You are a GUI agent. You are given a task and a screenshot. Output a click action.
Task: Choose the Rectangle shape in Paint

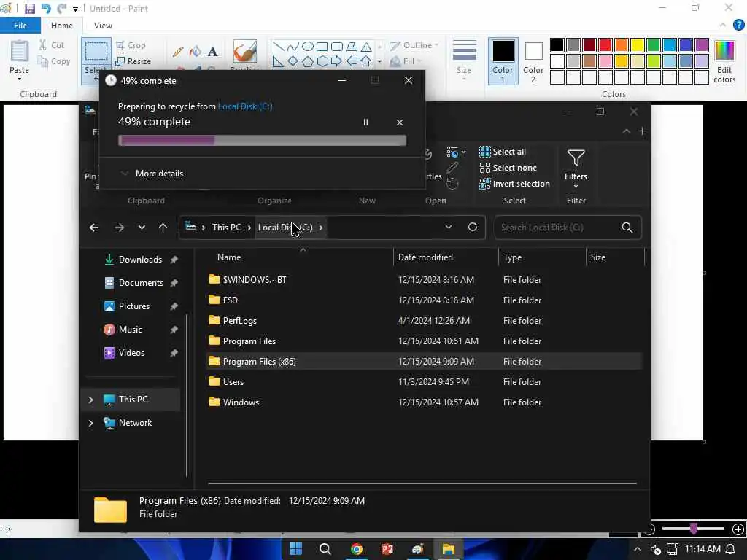[322, 47]
